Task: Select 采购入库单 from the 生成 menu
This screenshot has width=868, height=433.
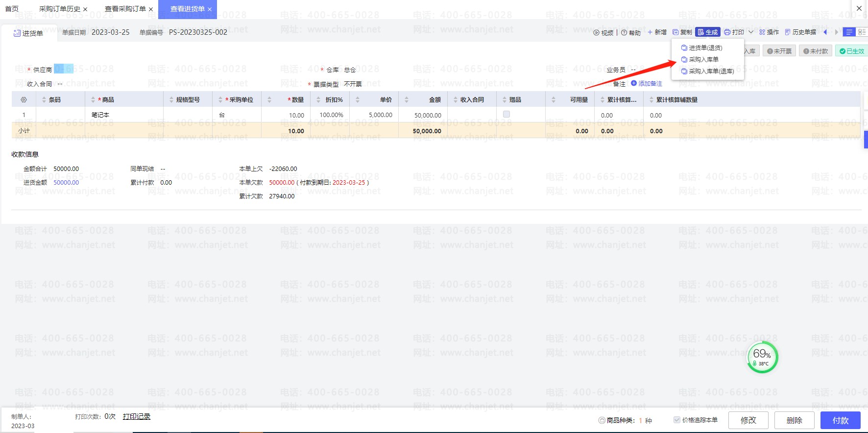Action: 703,59
